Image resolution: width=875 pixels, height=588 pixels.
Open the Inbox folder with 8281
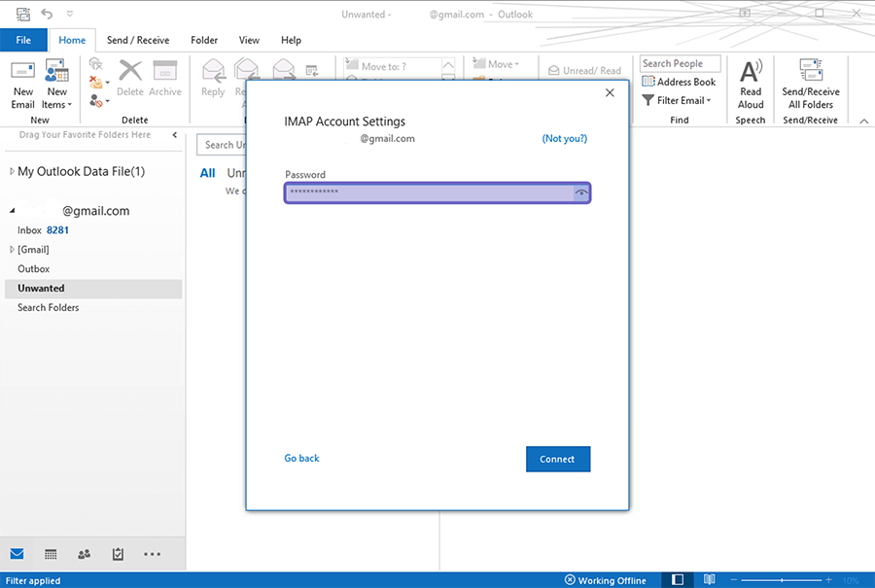point(43,229)
